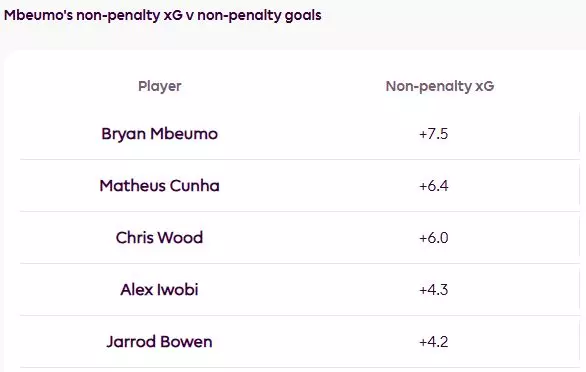Click the word 'goals' in the title

coord(303,16)
